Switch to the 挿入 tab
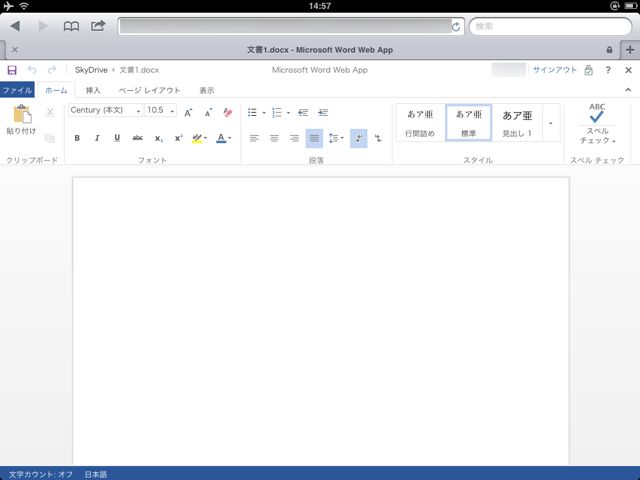Image resolution: width=640 pixels, height=480 pixels. [93, 90]
